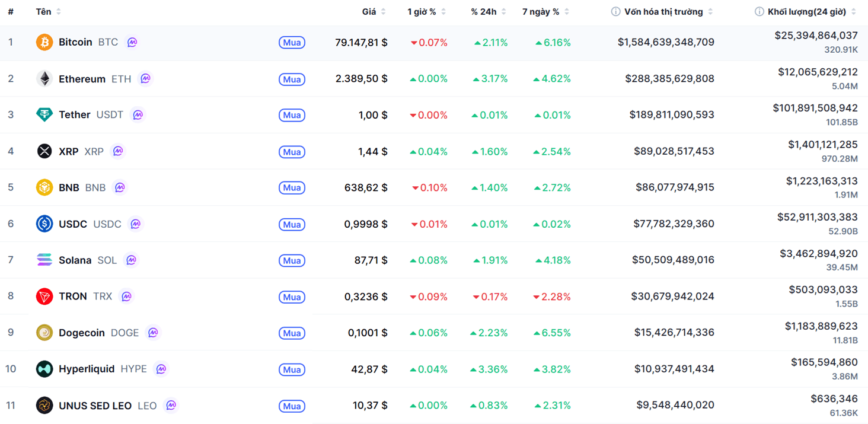Sort table by Giá column
Viewport: 868px width, 424px height.
374,12
